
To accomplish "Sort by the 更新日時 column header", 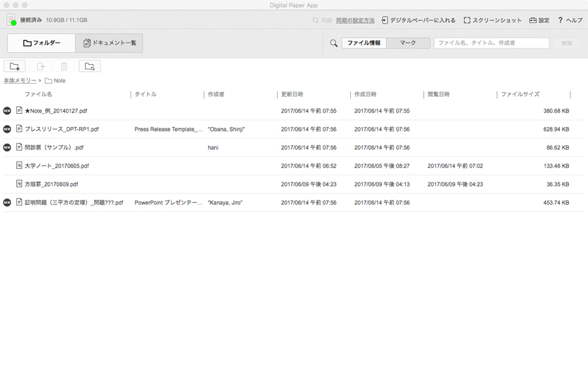I will tap(292, 94).
